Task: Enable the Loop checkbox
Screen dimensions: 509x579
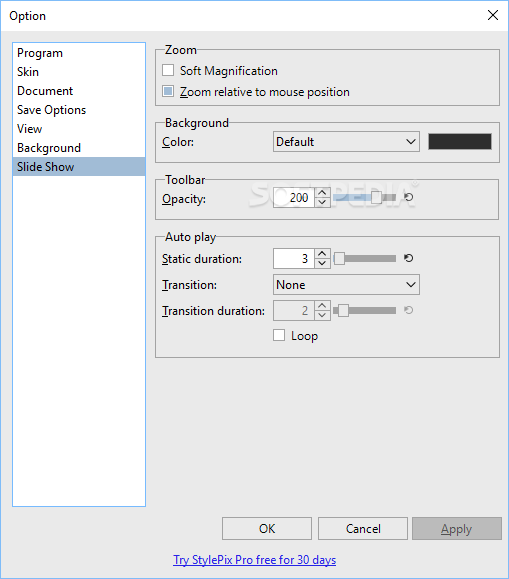Action: [279, 335]
